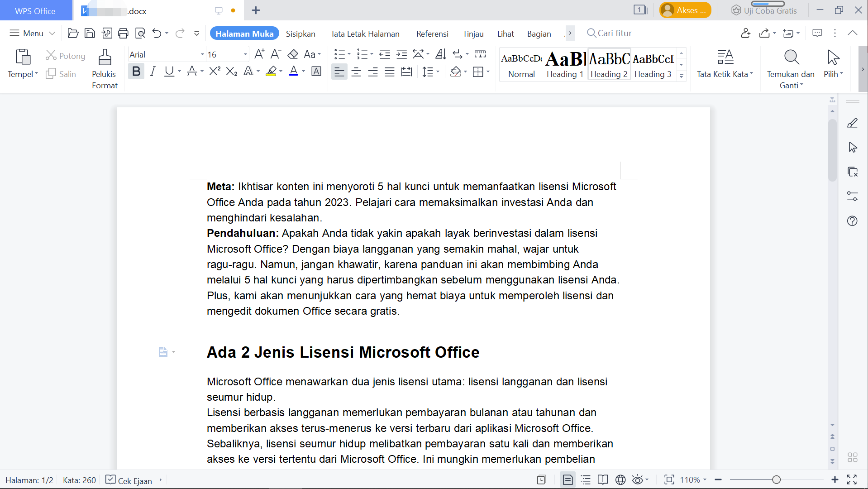This screenshot has width=868, height=489.
Task: Open sidebar settings sliders icon
Action: point(852,196)
